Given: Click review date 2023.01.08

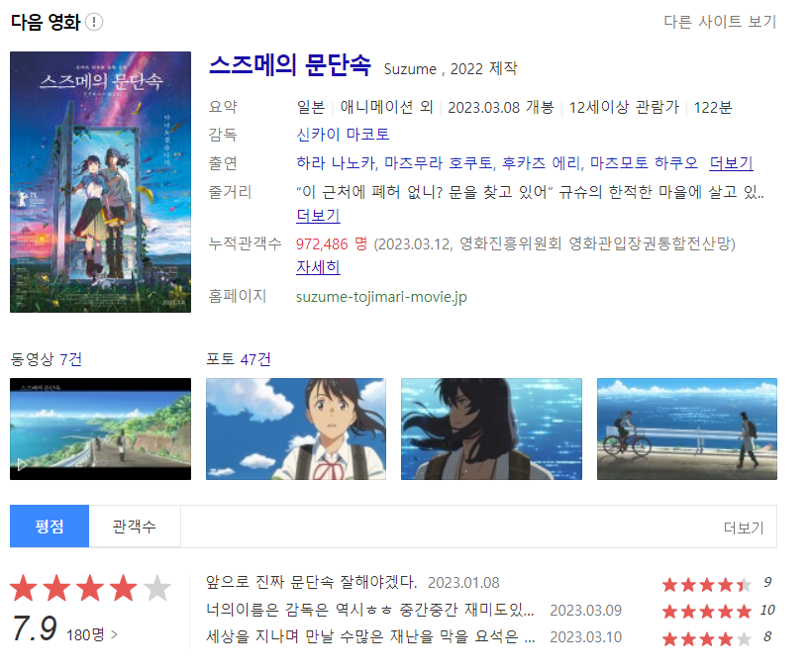Looking at the screenshot, I should [x=463, y=583].
